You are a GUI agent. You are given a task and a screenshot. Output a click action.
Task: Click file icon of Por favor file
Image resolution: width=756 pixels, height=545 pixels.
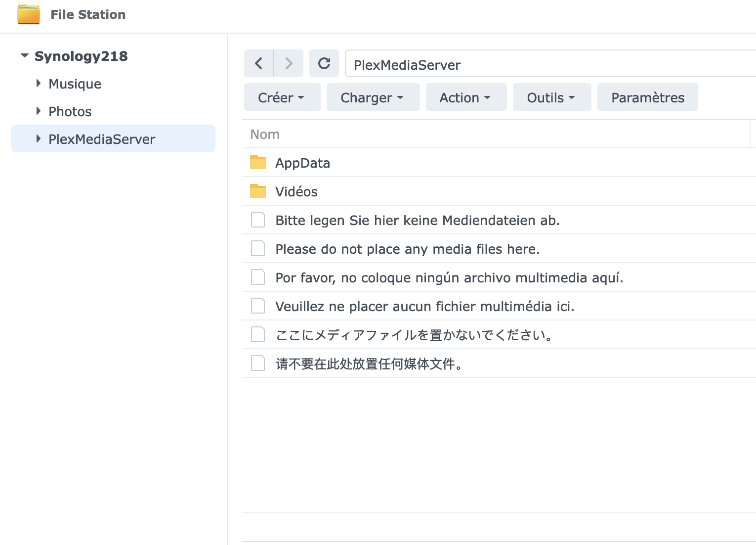tap(258, 277)
